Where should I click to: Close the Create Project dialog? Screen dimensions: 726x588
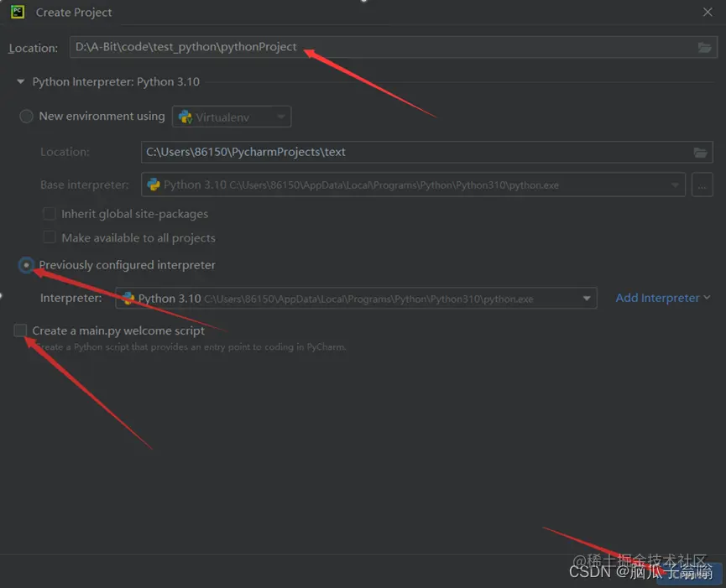coord(708,12)
